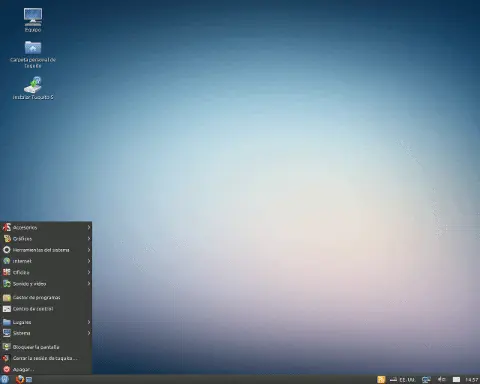This screenshot has height=384, width=480.
Task: Click the Gráficos paint icon in the menu
Action: click(x=7, y=239)
